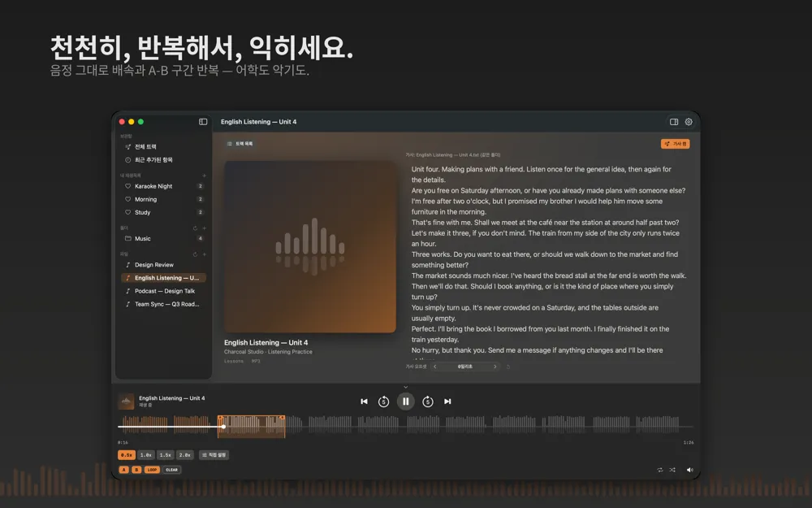The height and width of the screenshot is (508, 812).
Task: Click mini album art in player bar
Action: (126, 402)
